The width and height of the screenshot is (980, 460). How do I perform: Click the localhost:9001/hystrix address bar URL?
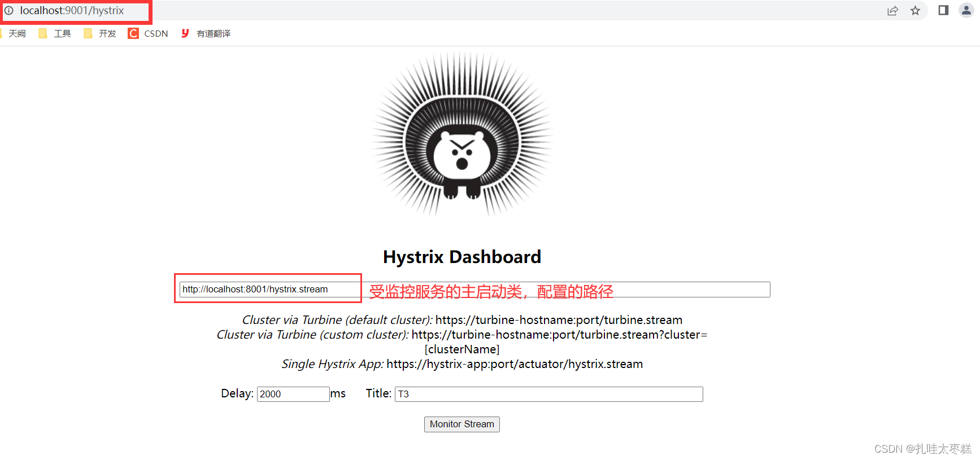[72, 11]
